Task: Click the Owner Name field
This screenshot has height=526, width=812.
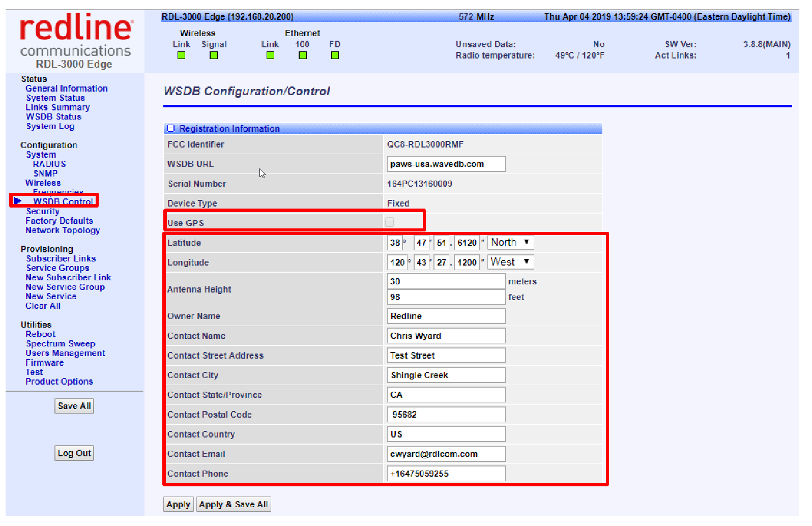Action: (446, 316)
